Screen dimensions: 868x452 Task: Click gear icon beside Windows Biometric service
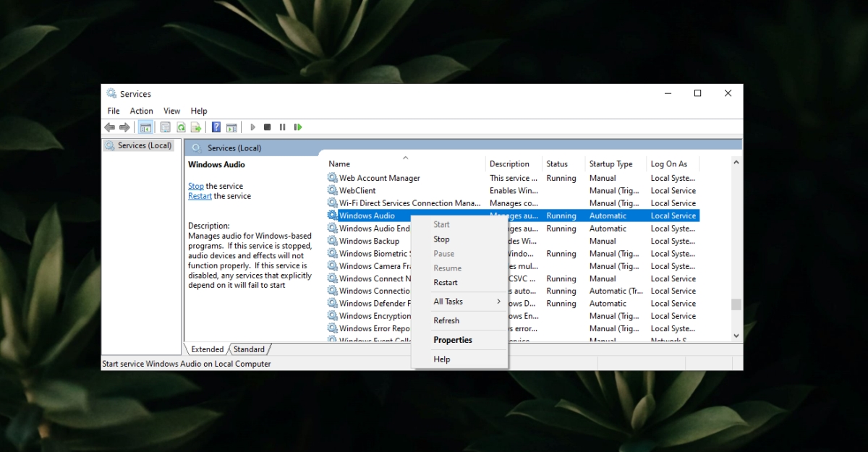tap(332, 253)
